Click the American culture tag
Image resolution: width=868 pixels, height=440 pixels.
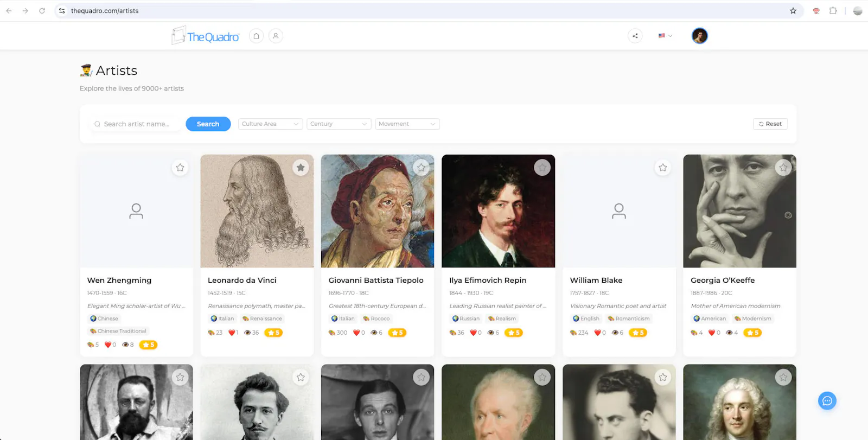[x=710, y=318]
